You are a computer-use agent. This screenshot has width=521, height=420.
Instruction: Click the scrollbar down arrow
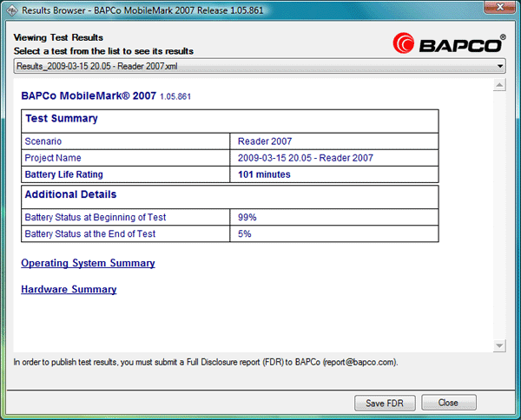point(499,345)
